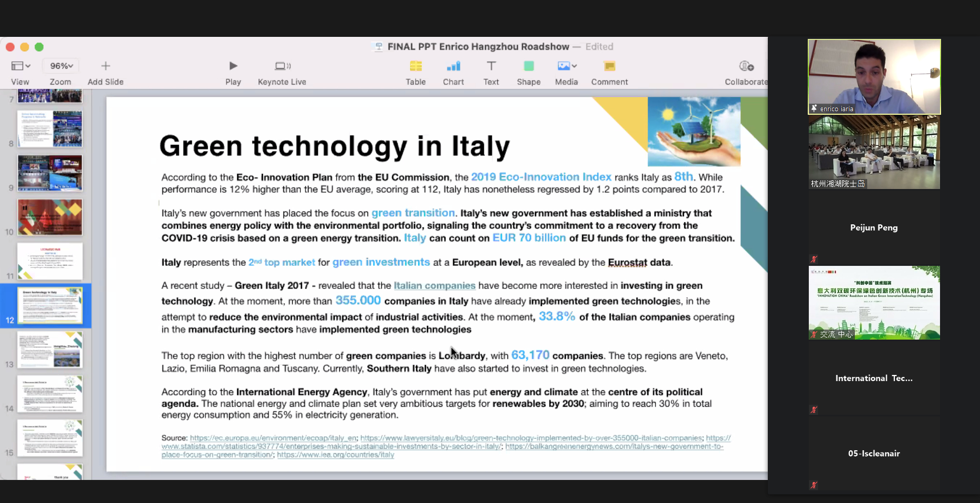Click the 'EUR 70 billion' text
Screen dimensions: 980x503
tap(529, 238)
